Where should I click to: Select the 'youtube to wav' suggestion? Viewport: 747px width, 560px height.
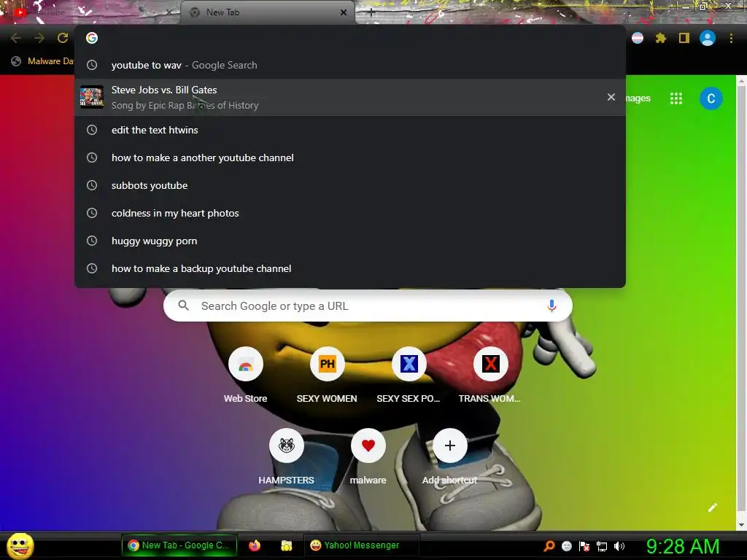(x=350, y=65)
